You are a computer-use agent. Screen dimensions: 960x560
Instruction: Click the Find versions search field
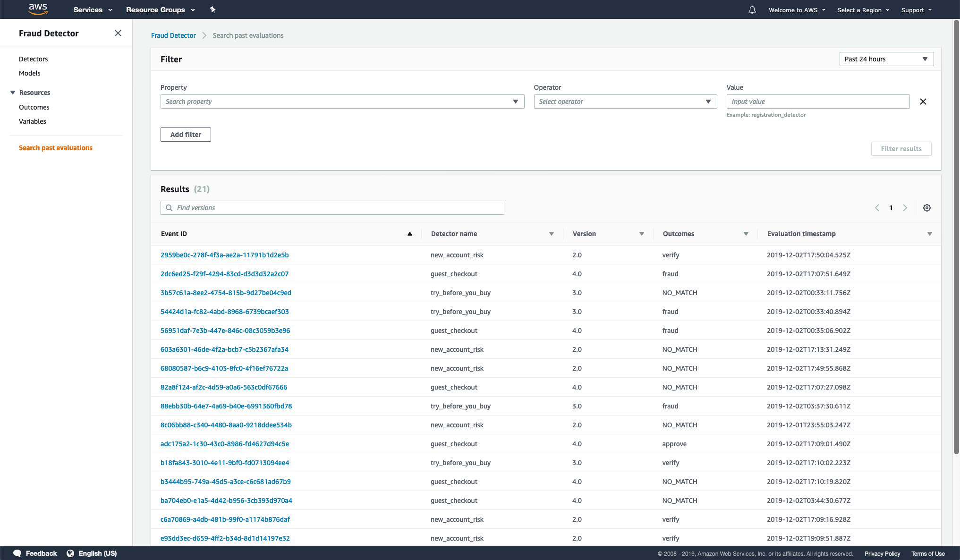coord(332,208)
